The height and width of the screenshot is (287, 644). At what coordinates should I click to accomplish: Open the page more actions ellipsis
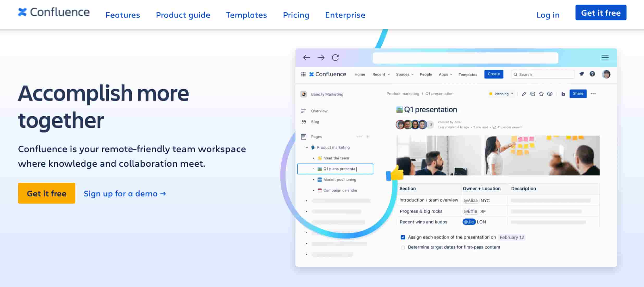click(x=593, y=94)
